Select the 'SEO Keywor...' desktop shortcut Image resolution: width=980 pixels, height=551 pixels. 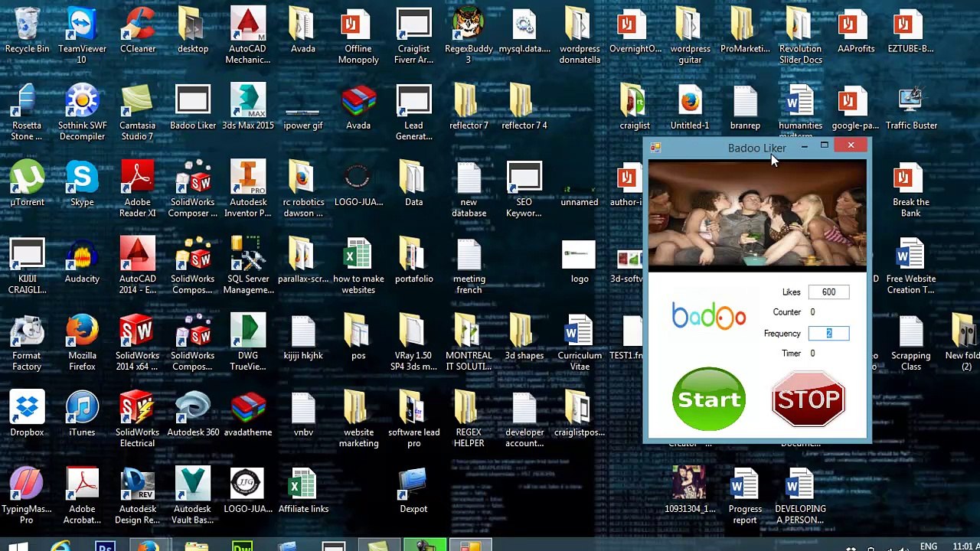[x=524, y=188]
